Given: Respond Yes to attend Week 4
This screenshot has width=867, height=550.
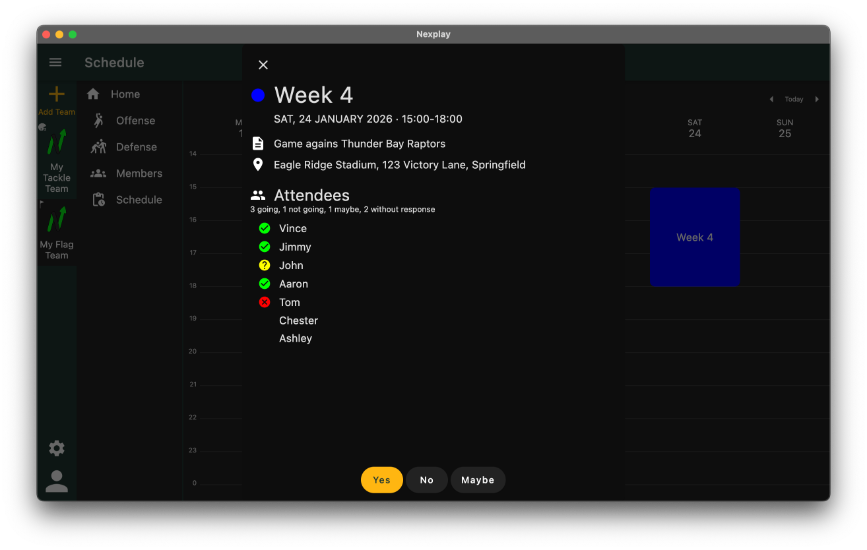Looking at the screenshot, I should [381, 480].
